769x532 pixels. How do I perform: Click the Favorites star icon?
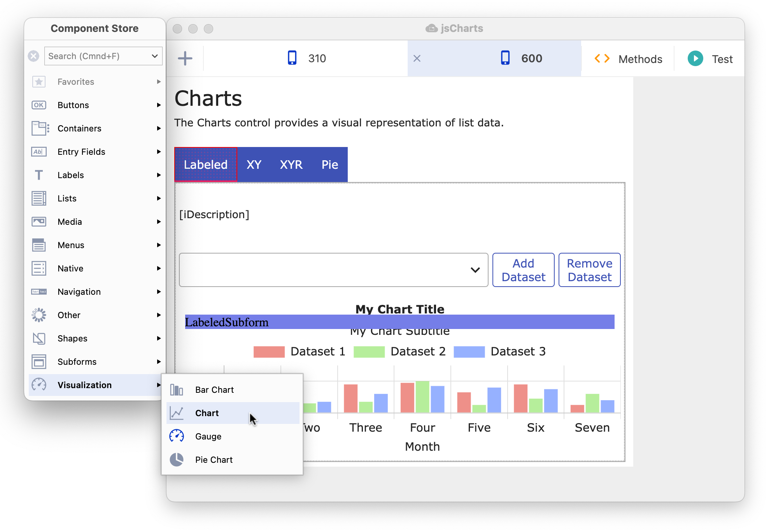point(39,82)
